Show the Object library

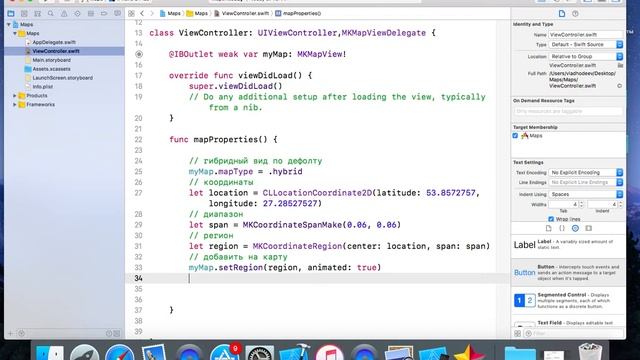[x=575, y=228]
